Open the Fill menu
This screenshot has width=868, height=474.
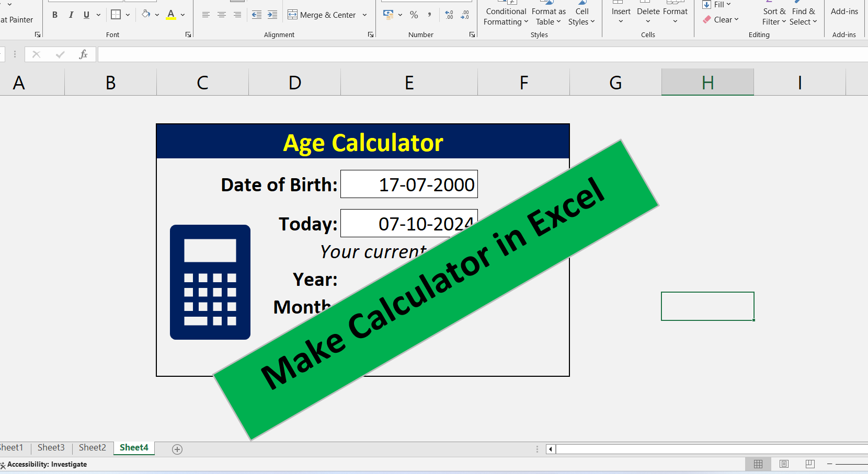[716, 4]
